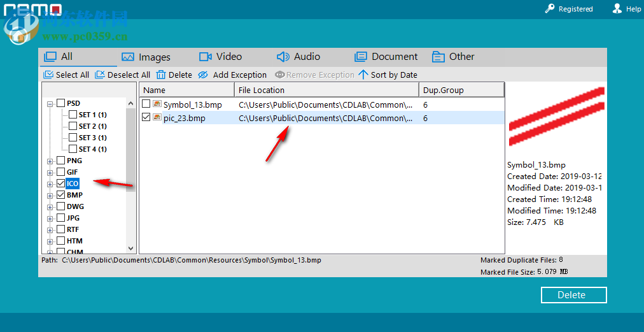The width and height of the screenshot is (644, 332).
Task: Click the Sort by Date arrow icon
Action: tap(363, 75)
